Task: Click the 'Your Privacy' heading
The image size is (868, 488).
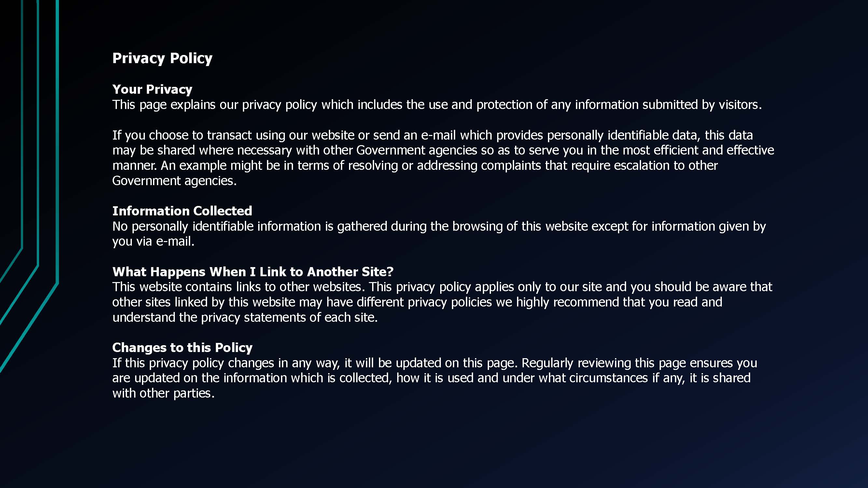Action: pyautogui.click(x=152, y=89)
